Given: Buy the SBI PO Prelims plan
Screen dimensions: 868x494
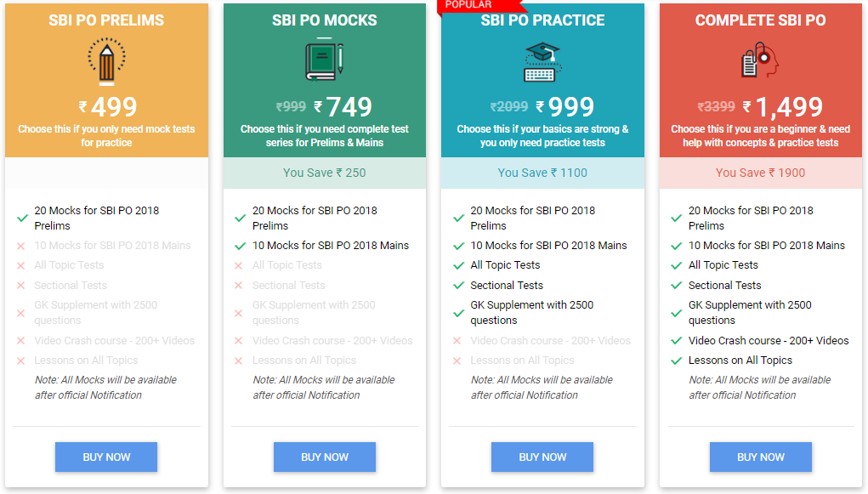Looking at the screenshot, I should (106, 457).
